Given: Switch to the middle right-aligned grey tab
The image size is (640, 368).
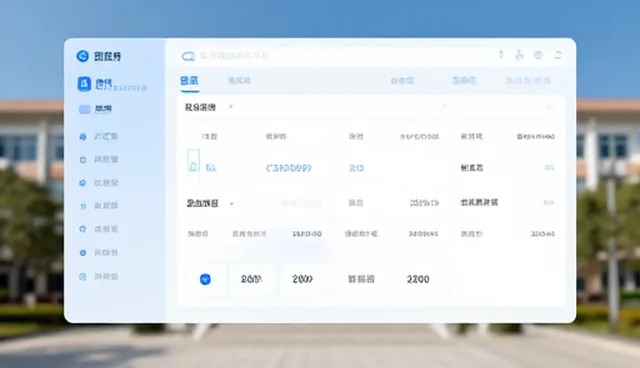Looking at the screenshot, I should [464, 80].
